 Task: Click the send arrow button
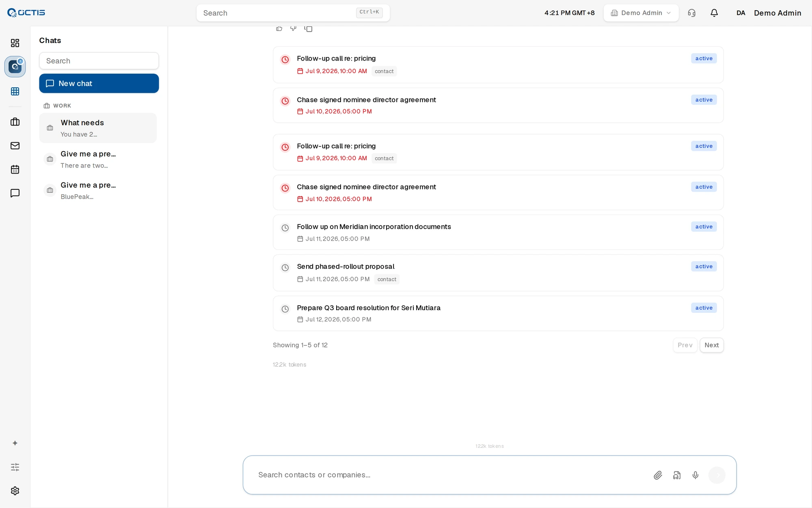(x=717, y=475)
